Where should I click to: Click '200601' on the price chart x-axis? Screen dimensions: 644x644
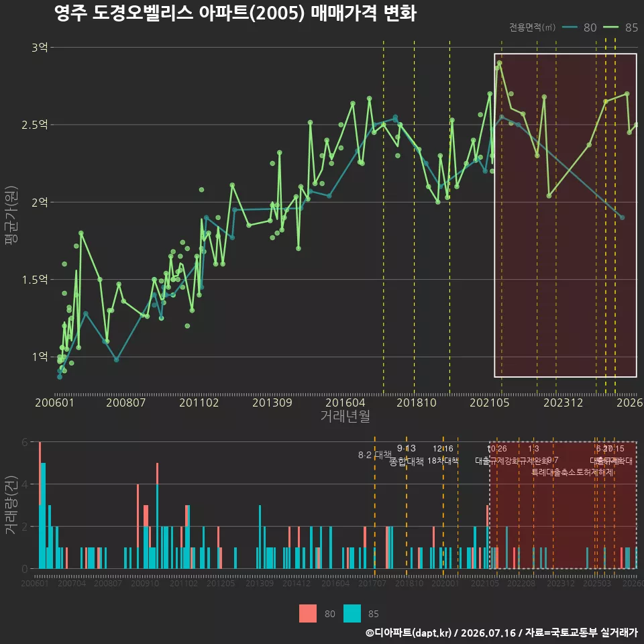(x=54, y=402)
